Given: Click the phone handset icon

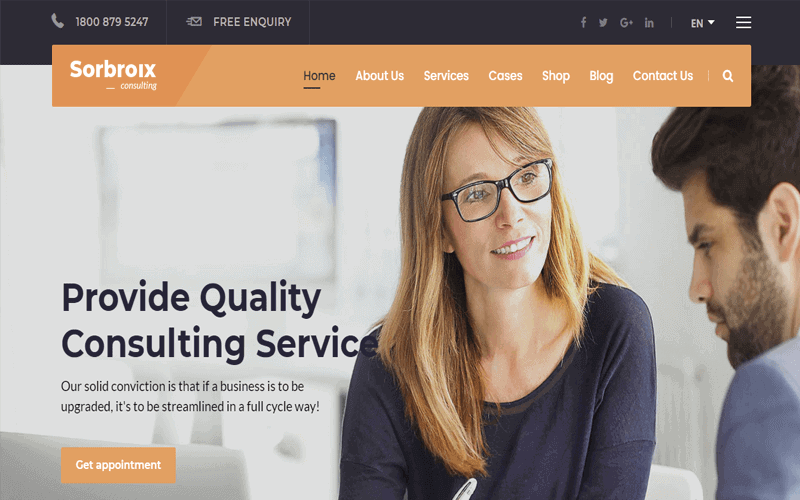Looking at the screenshot, I should (x=58, y=21).
